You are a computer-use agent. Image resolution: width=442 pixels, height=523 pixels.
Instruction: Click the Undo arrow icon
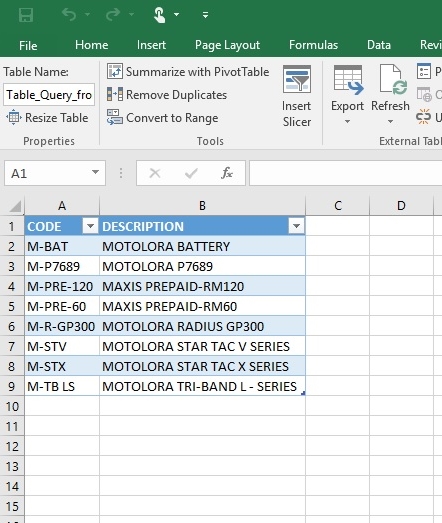click(69, 15)
